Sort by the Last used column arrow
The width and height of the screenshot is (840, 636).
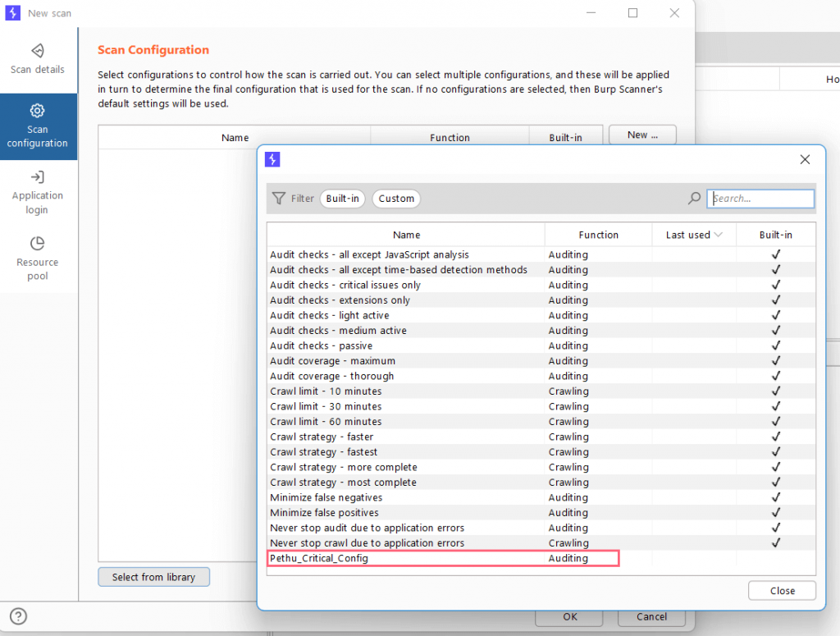point(719,235)
